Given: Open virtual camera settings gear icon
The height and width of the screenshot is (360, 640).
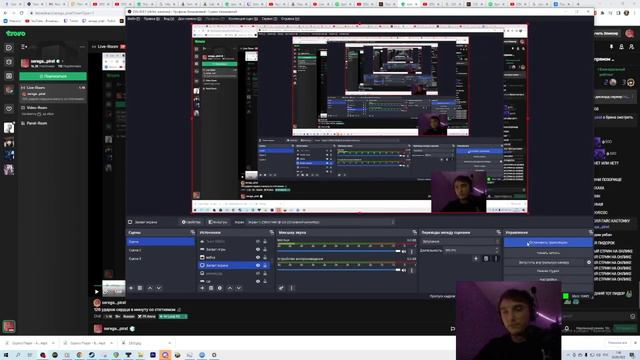Looking at the screenshot, I should tap(589, 262).
